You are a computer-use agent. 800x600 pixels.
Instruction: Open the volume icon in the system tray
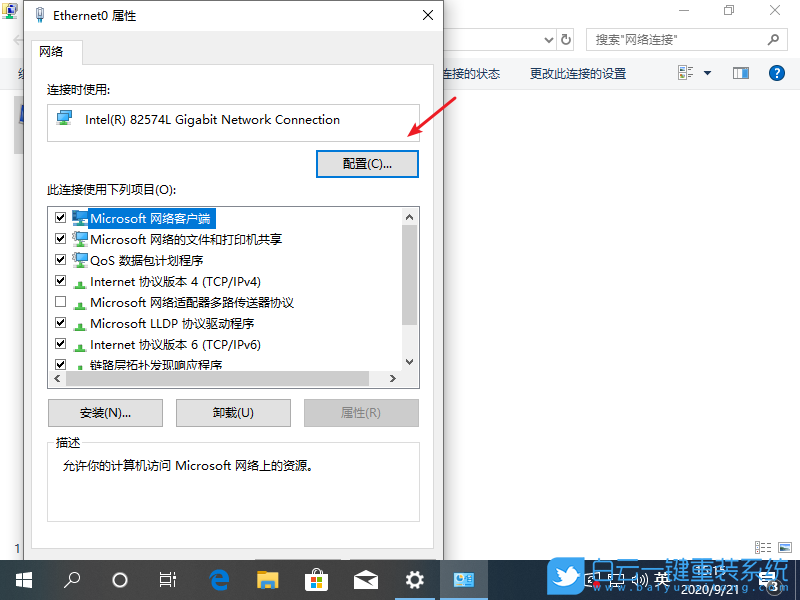coord(638,578)
